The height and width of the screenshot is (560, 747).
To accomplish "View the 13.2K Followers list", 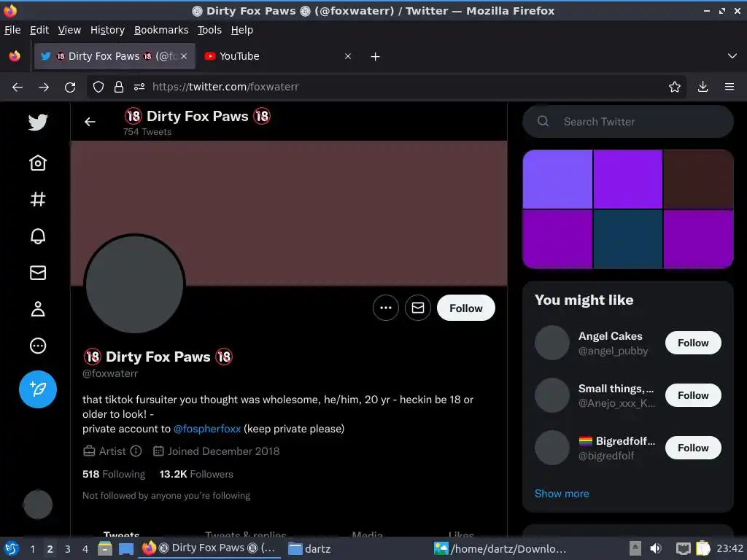I will click(x=196, y=474).
